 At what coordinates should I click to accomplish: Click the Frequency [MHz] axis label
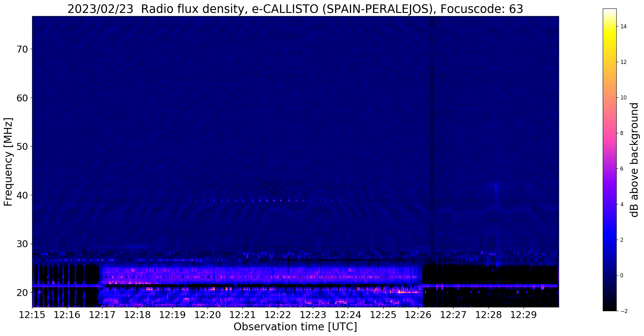click(x=8, y=162)
